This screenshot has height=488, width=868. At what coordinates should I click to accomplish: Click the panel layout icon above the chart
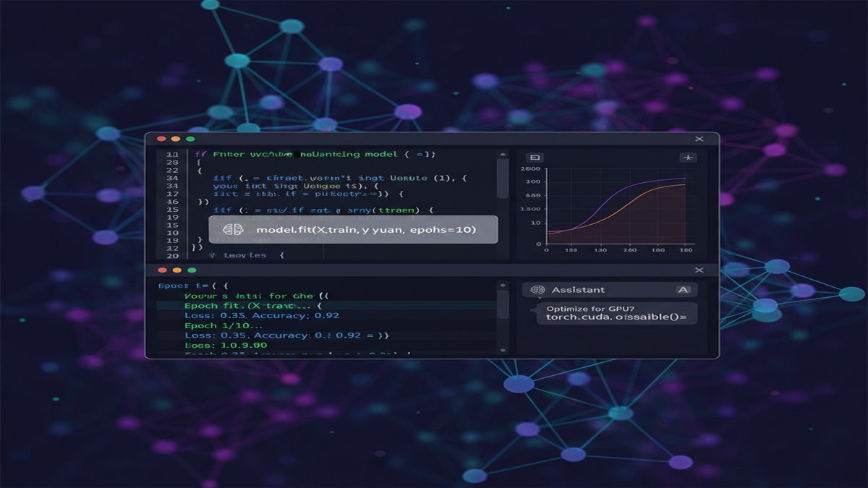(536, 157)
